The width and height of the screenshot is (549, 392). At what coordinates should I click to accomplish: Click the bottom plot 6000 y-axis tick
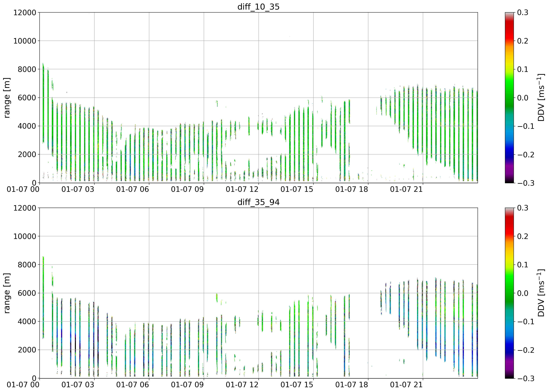point(27,293)
